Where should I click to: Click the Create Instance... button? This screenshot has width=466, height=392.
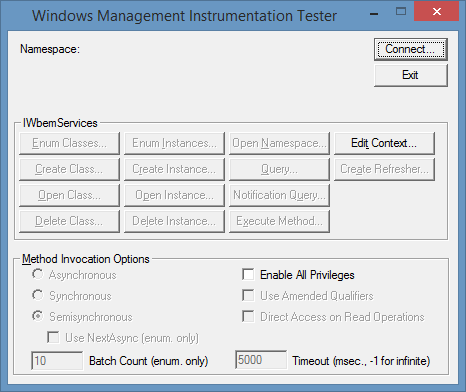(x=174, y=169)
